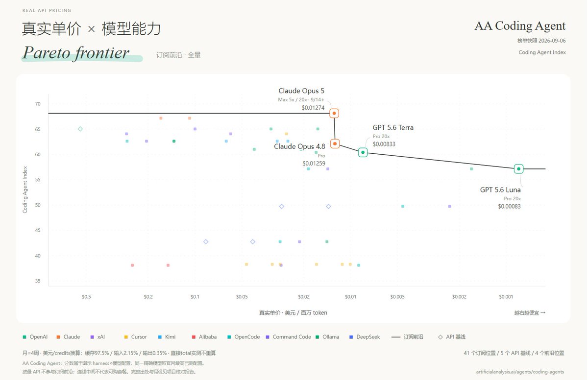This screenshot has width=588, height=380.
Task: Click the Kimi blue legend swatch
Action: [160, 337]
